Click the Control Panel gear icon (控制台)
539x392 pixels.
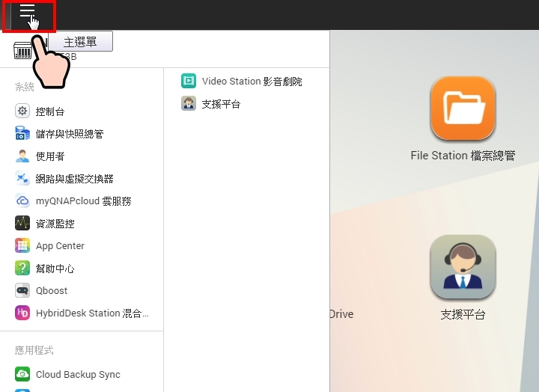(22, 111)
